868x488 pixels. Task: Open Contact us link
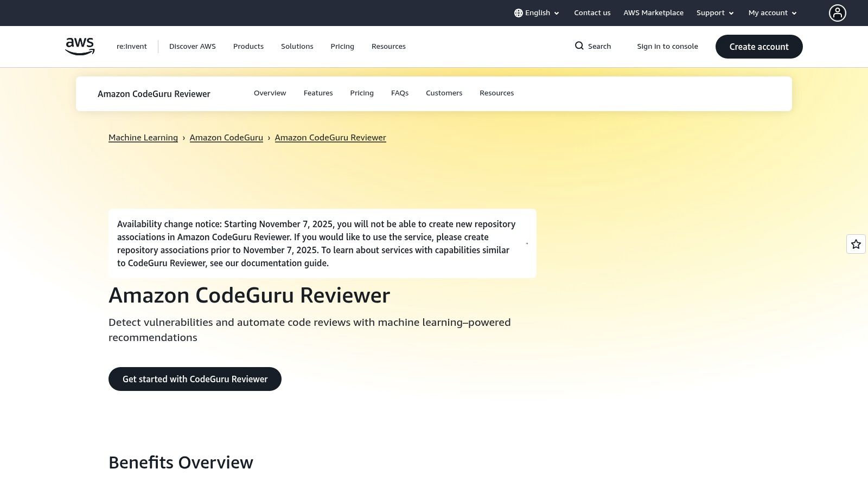pyautogui.click(x=592, y=13)
